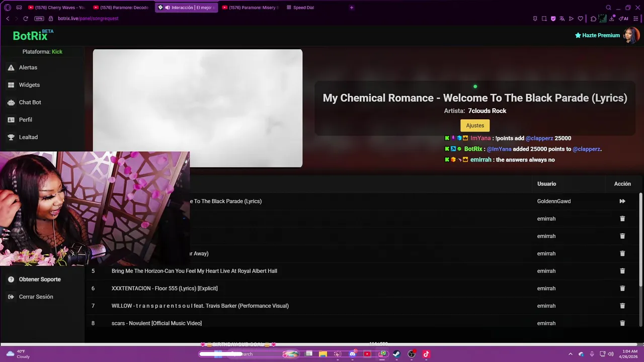Delete emirrah's song in row 2
This screenshot has width=644, height=362.
click(x=622, y=219)
